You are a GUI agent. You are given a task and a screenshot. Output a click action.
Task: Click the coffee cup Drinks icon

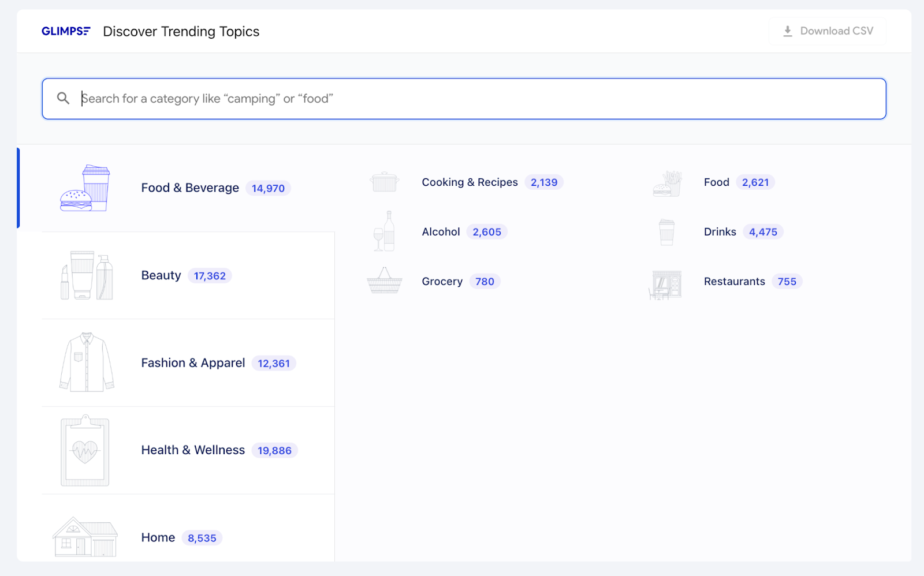tap(666, 231)
